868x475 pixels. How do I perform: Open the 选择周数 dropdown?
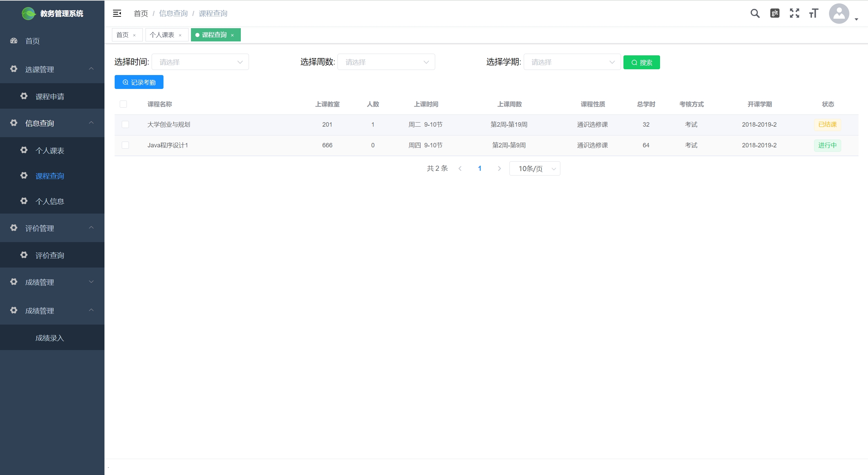(x=386, y=62)
